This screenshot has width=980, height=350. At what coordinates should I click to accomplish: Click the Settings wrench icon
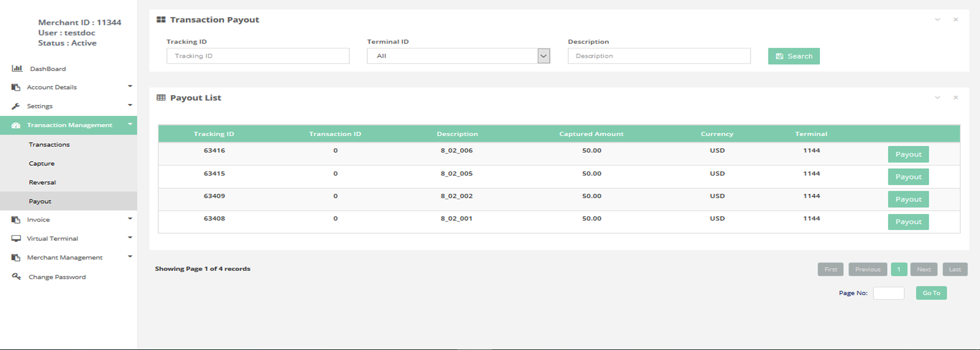coord(16,106)
